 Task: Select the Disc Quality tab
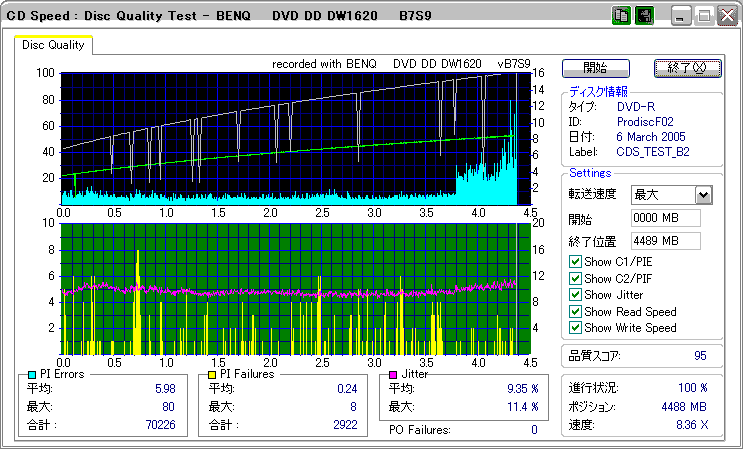click(x=53, y=45)
